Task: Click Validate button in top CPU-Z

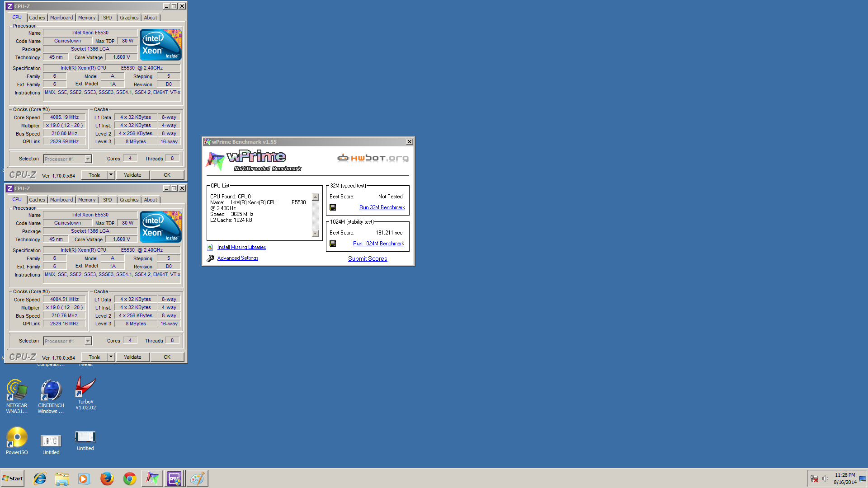Action: point(132,175)
